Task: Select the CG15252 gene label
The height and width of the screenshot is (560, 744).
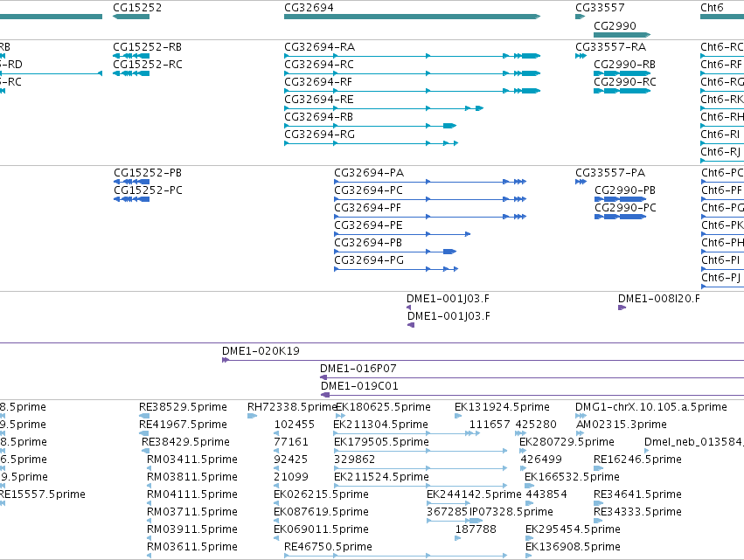Action: coord(137,8)
